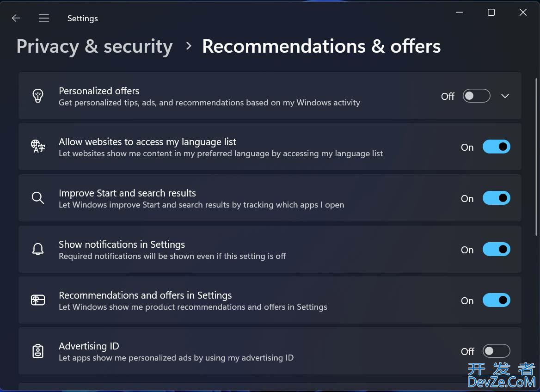Click the bell notifications icon
The image size is (540, 392).
tap(38, 249)
